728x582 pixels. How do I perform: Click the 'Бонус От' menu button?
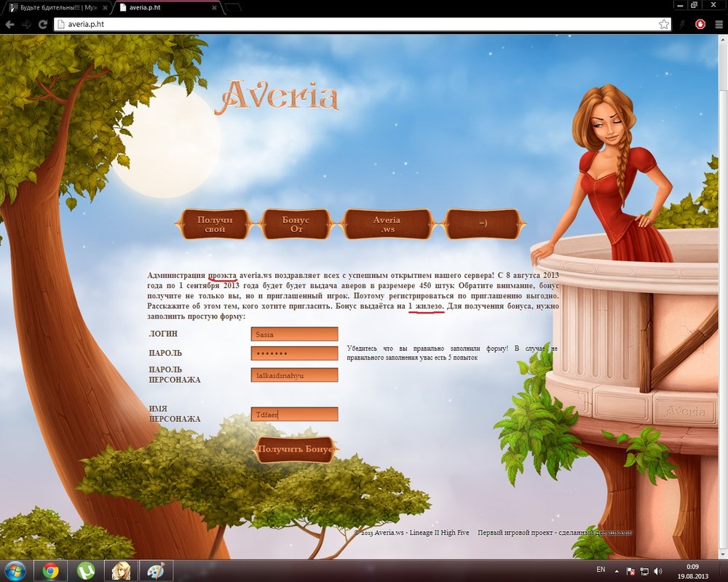(x=296, y=224)
